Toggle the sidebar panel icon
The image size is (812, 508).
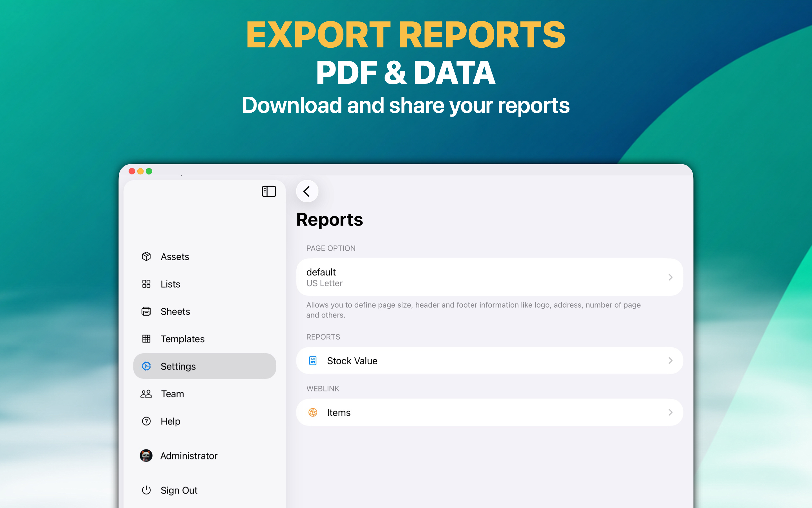pos(269,192)
